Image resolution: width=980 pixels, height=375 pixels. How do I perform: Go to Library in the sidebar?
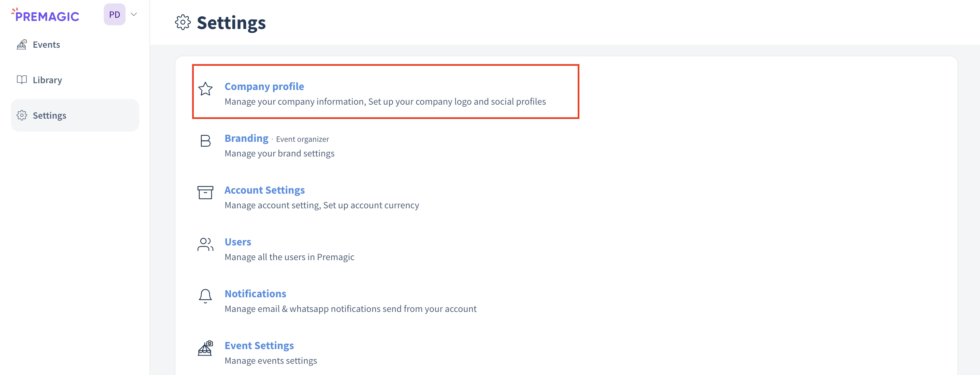[47, 80]
